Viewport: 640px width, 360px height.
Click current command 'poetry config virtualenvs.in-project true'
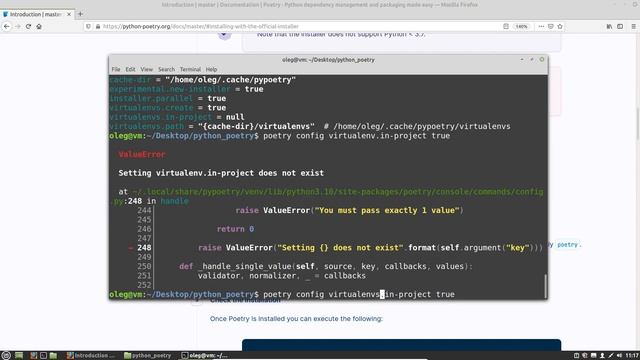click(359, 294)
